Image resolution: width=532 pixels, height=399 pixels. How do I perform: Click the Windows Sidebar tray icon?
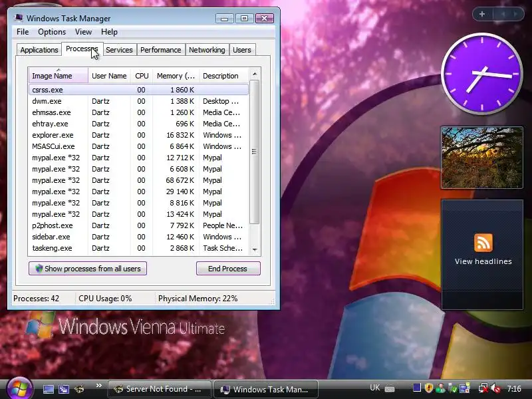coord(464,388)
